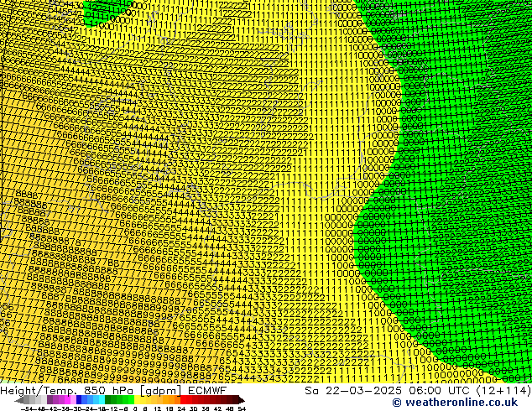Click the gray left arrow of color scale
This screenshot has height=411, width=532.
pyautogui.click(x=19, y=399)
